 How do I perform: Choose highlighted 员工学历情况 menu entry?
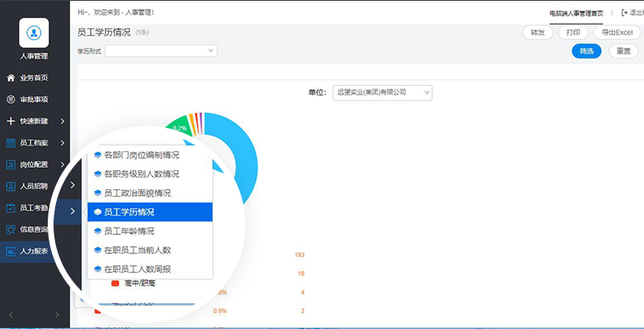coord(150,212)
